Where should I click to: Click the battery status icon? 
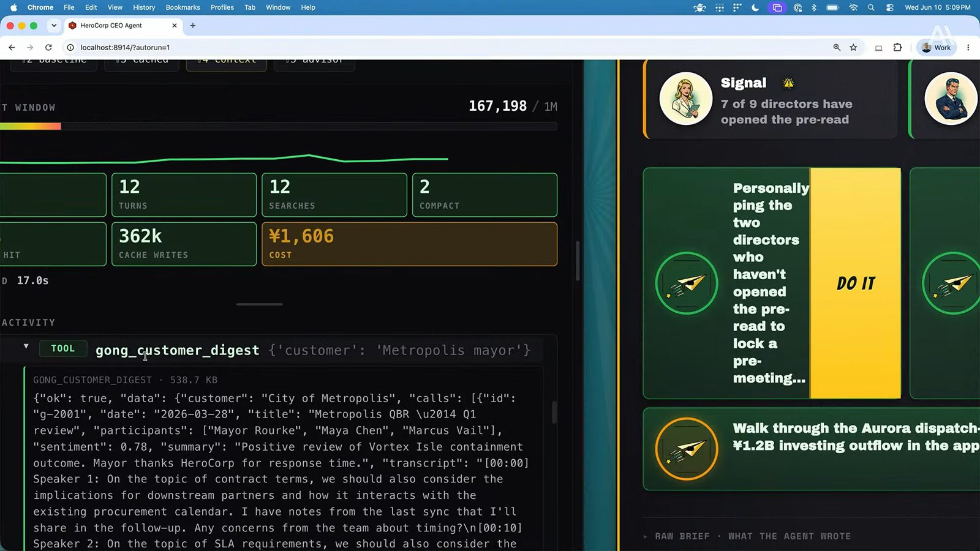[x=832, y=7]
